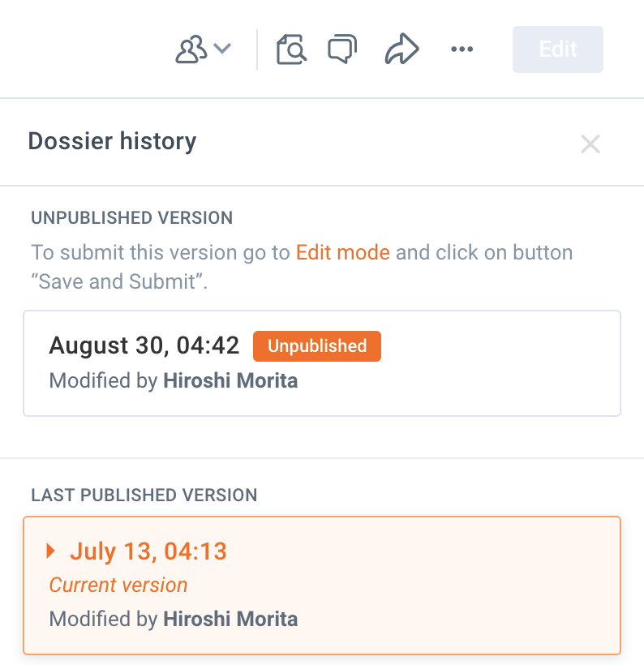
Task: Click the Dossier history panel title
Action: tap(112, 141)
